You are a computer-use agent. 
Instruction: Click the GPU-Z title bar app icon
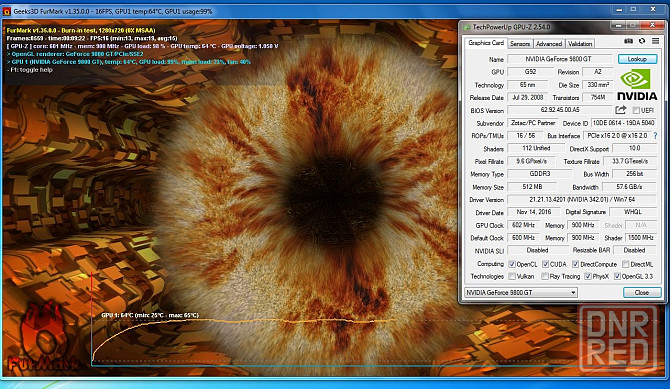(467, 27)
